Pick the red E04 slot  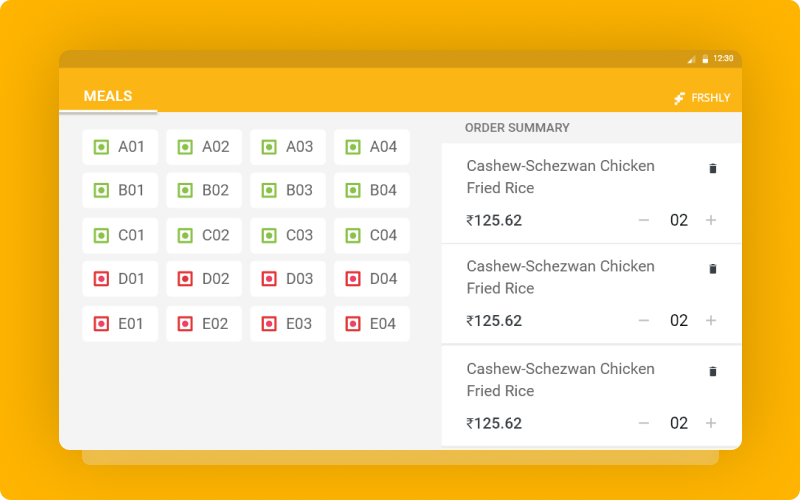[371, 323]
